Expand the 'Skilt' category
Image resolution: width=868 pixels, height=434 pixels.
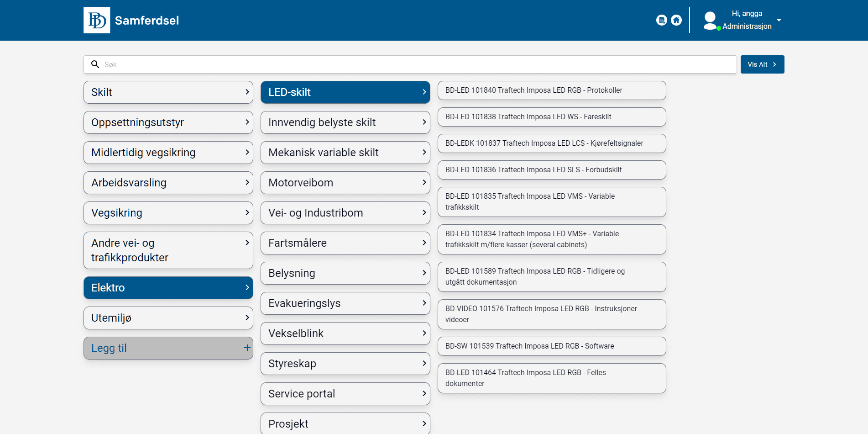(x=168, y=92)
